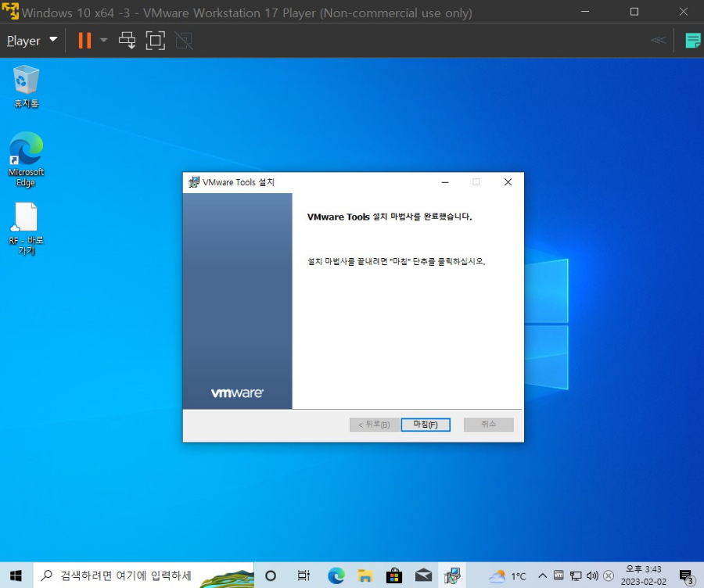
Task: Click the VMware Tools tray icon
Action: pos(559,575)
